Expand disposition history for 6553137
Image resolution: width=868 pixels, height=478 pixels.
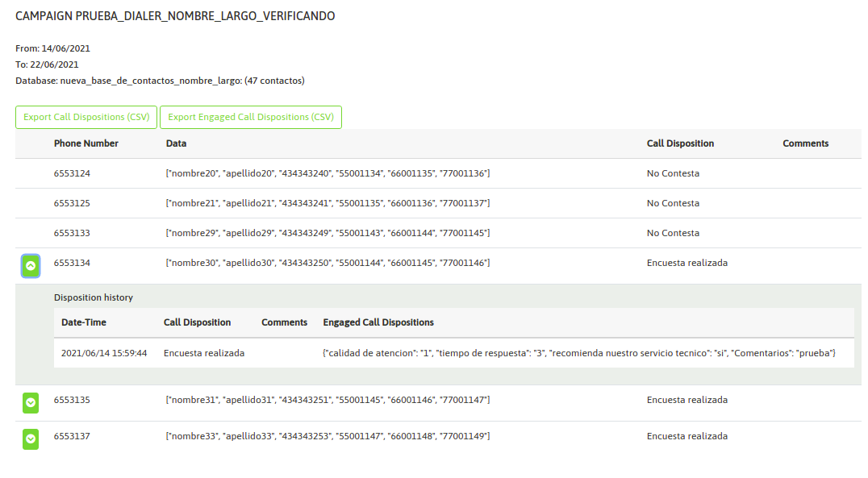pyautogui.click(x=31, y=439)
